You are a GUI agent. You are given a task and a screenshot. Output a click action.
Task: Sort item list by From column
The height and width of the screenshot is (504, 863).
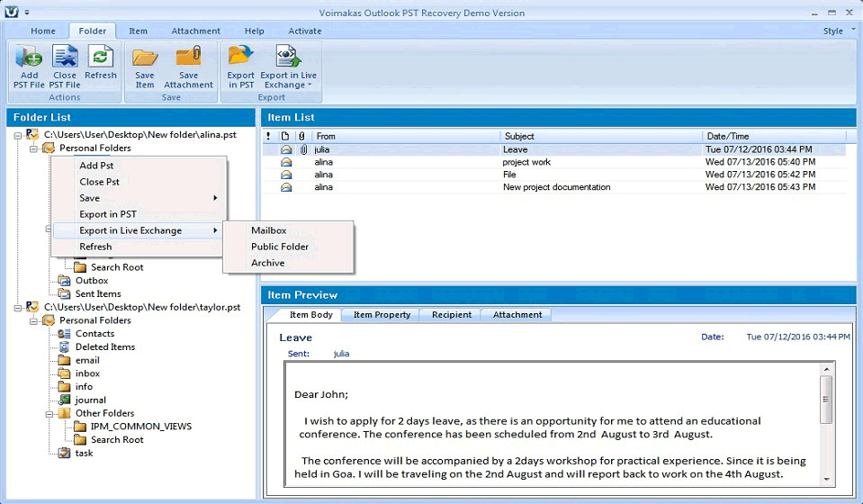pos(405,136)
